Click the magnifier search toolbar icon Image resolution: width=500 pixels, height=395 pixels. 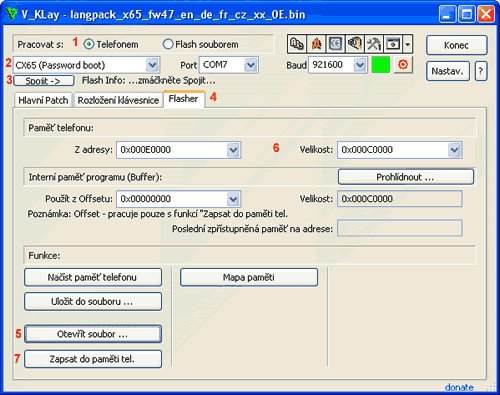(355, 44)
